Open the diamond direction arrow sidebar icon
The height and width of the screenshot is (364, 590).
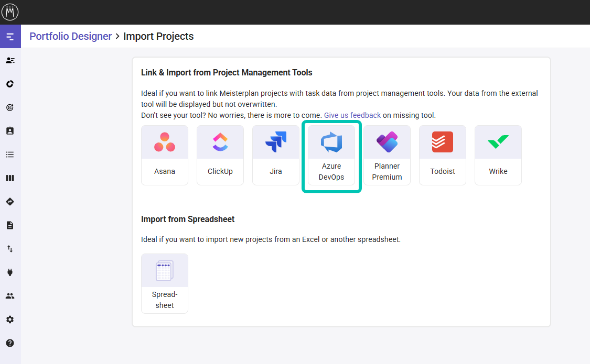(x=10, y=202)
